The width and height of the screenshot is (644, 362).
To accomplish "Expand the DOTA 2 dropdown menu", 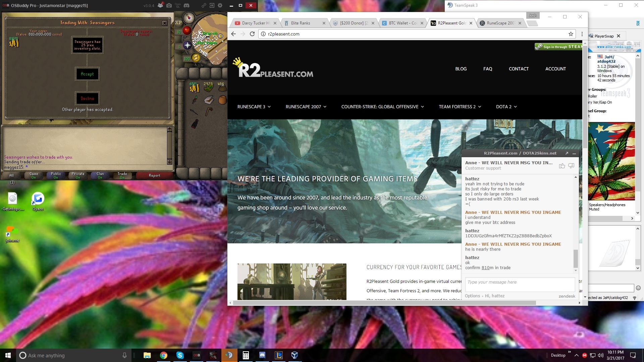I will (x=506, y=107).
